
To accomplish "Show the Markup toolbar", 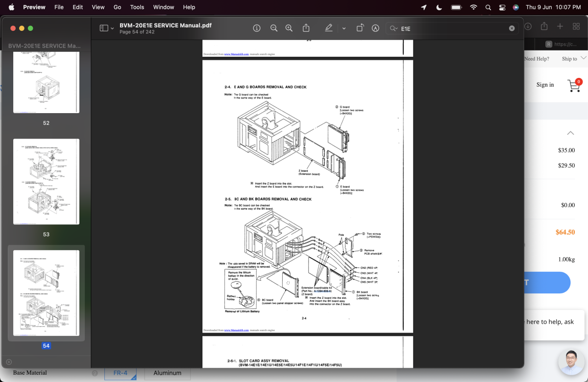I will (x=375, y=28).
